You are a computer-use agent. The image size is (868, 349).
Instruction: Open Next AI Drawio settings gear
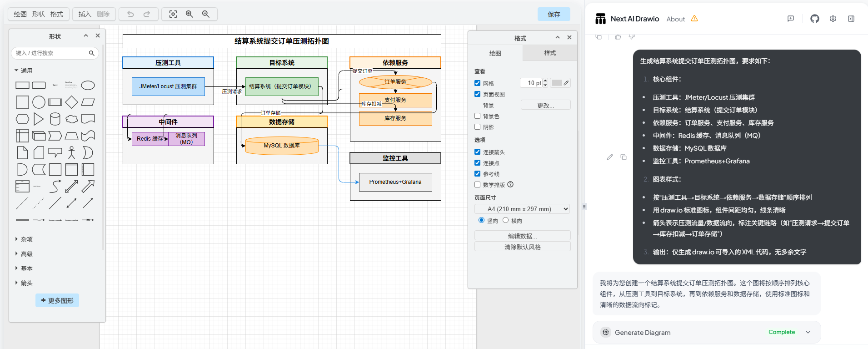(x=833, y=19)
